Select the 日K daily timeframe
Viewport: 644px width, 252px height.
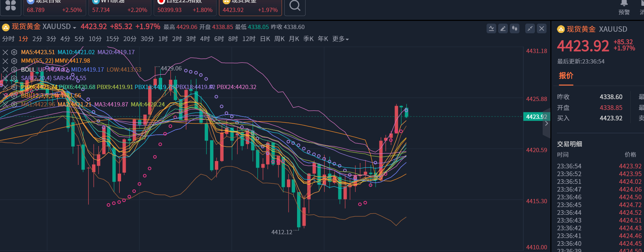click(x=265, y=39)
